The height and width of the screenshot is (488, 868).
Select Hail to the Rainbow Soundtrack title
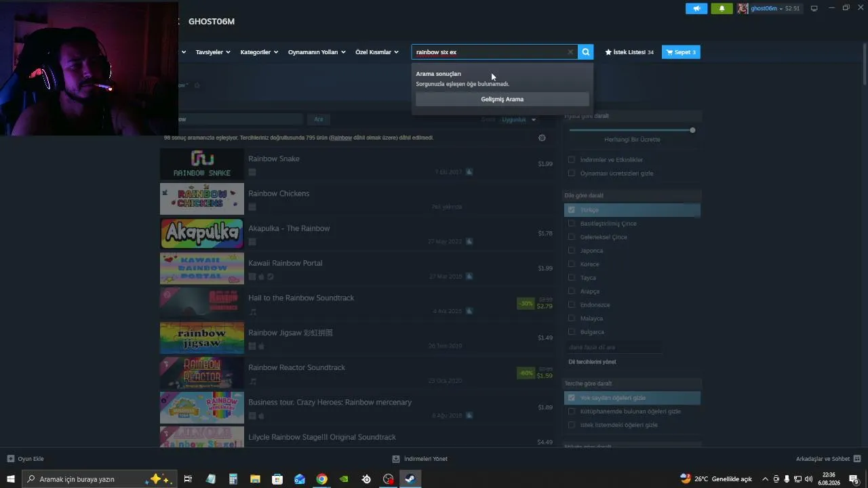pos(301,298)
